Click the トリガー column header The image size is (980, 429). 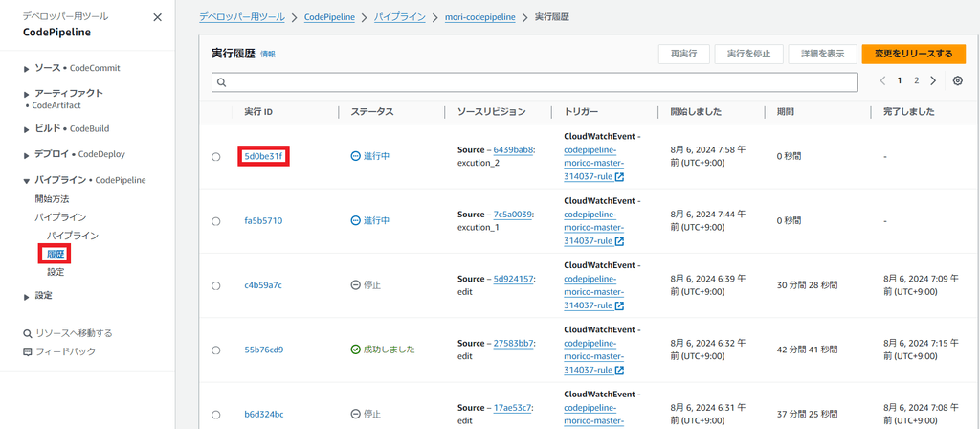pyautogui.click(x=581, y=112)
